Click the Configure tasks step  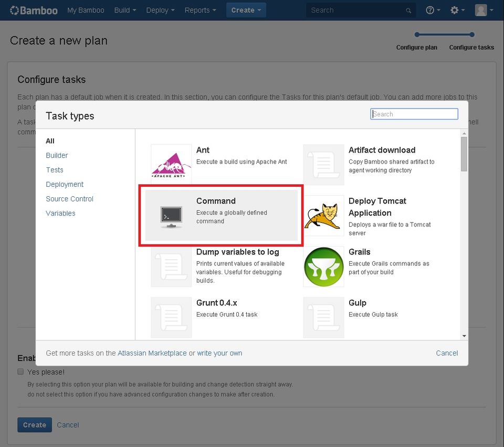coord(471,47)
